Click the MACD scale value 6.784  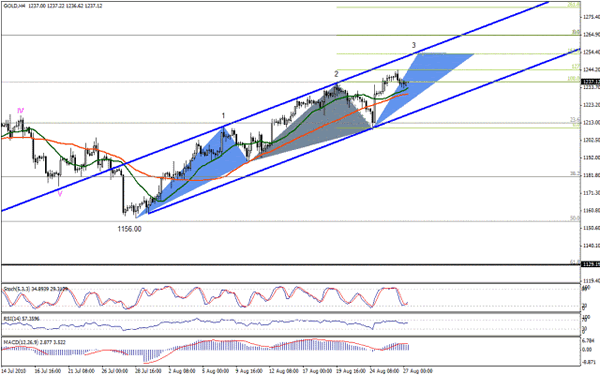589,341
